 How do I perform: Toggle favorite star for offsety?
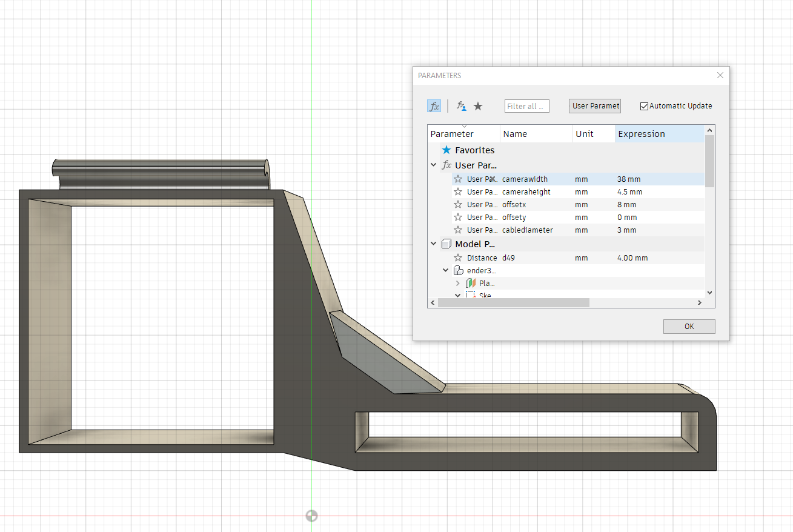[458, 218]
